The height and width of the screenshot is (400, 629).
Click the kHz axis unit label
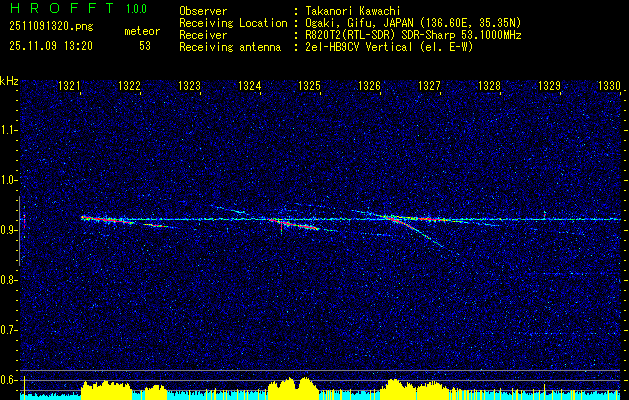point(9,81)
